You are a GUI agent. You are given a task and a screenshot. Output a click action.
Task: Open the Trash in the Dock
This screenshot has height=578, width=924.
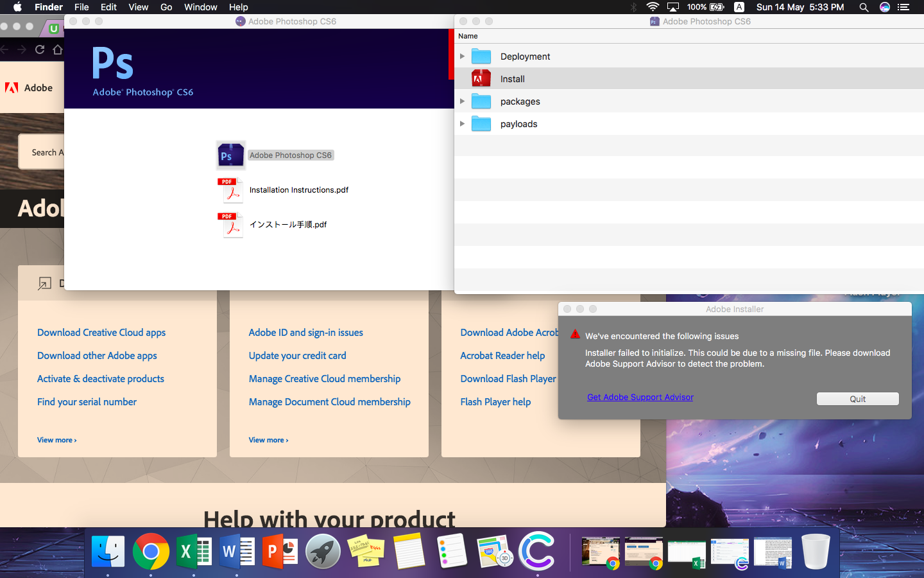coord(816,551)
